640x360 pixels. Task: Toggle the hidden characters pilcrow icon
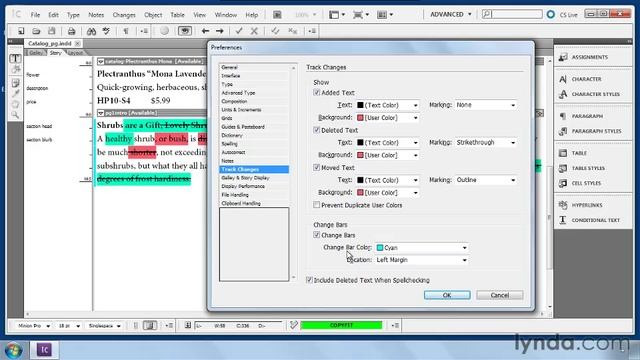click(126, 31)
